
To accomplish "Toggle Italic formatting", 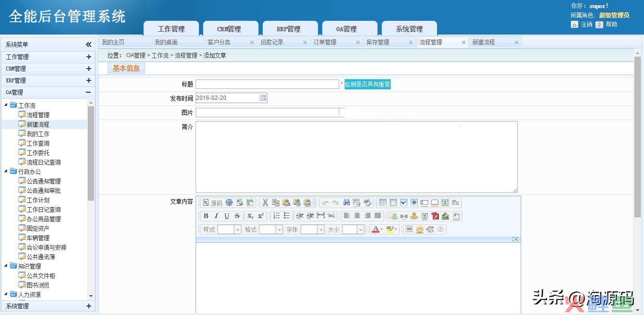I will pyautogui.click(x=216, y=216).
